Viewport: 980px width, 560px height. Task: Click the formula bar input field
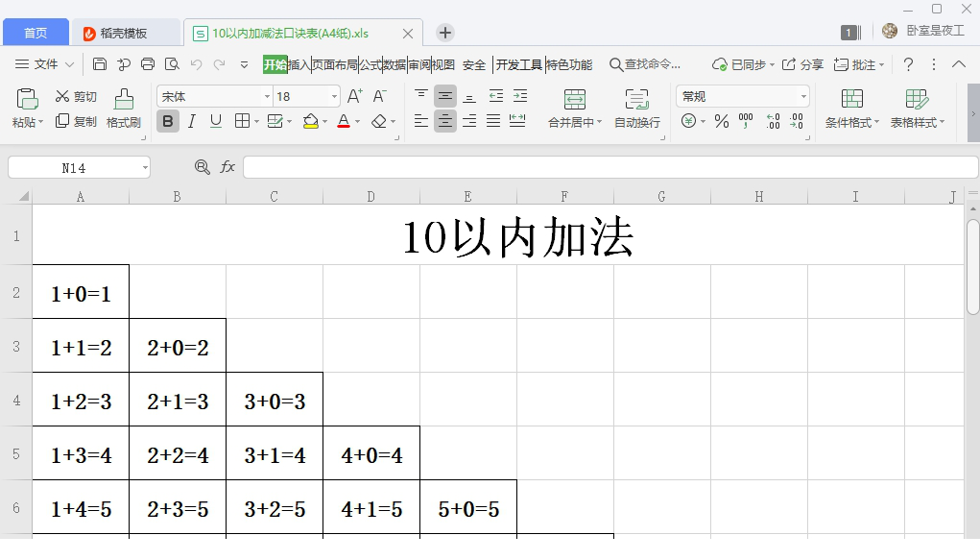[610, 167]
